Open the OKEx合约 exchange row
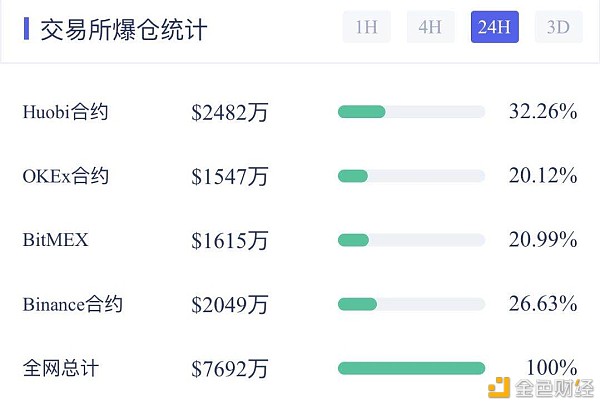Viewport: 600px width, 404px height. click(x=300, y=176)
